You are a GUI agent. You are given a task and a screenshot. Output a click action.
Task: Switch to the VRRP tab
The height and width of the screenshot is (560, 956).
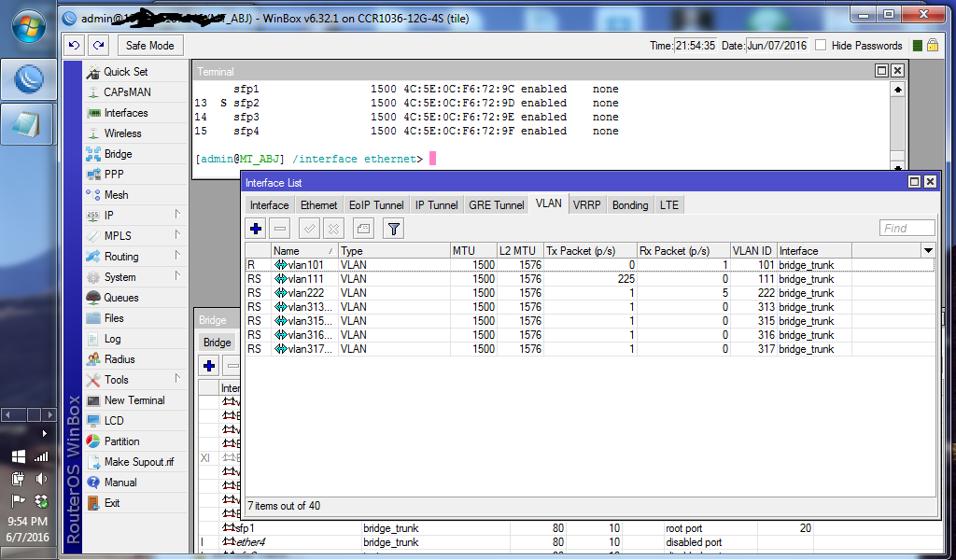(x=587, y=203)
